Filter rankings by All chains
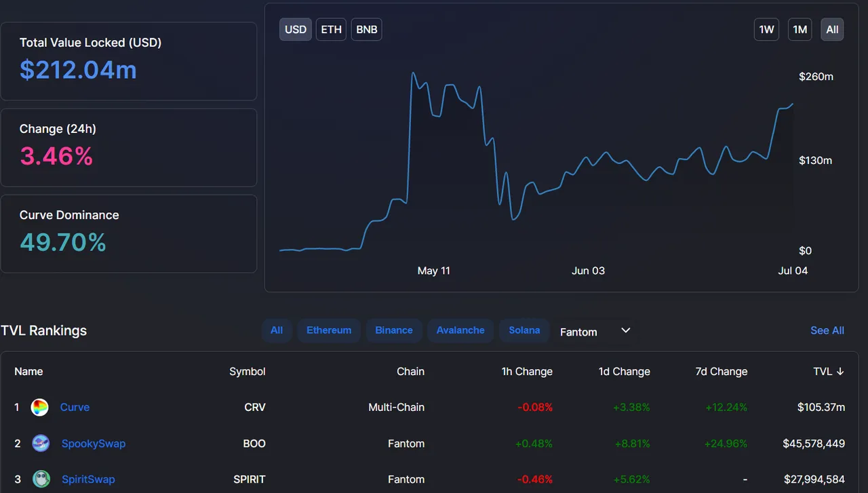The height and width of the screenshot is (493, 868). pyautogui.click(x=277, y=330)
